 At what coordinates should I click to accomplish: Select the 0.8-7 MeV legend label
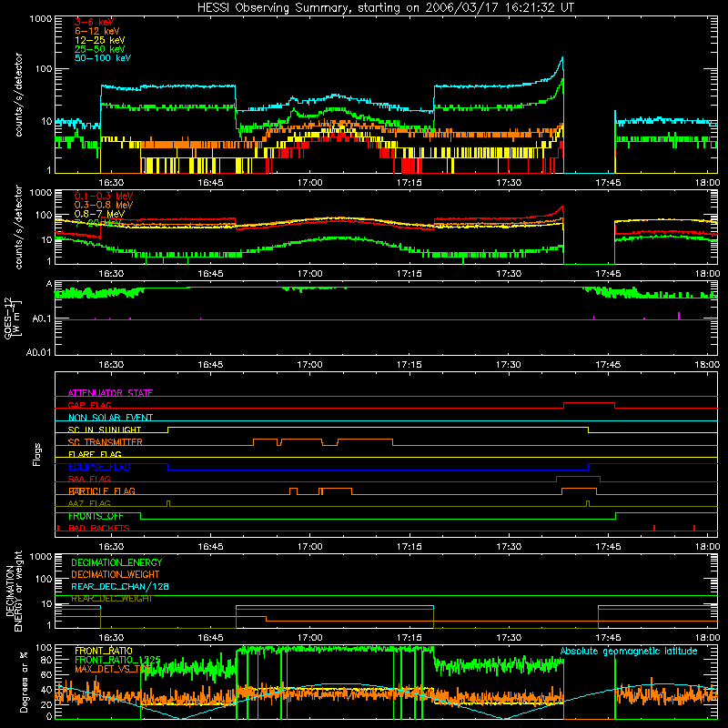click(100, 214)
